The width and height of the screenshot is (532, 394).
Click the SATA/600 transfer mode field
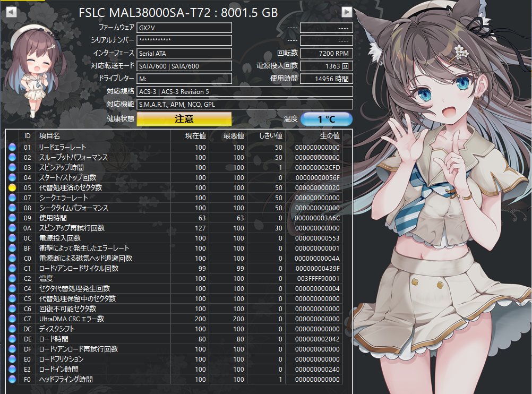click(x=184, y=66)
